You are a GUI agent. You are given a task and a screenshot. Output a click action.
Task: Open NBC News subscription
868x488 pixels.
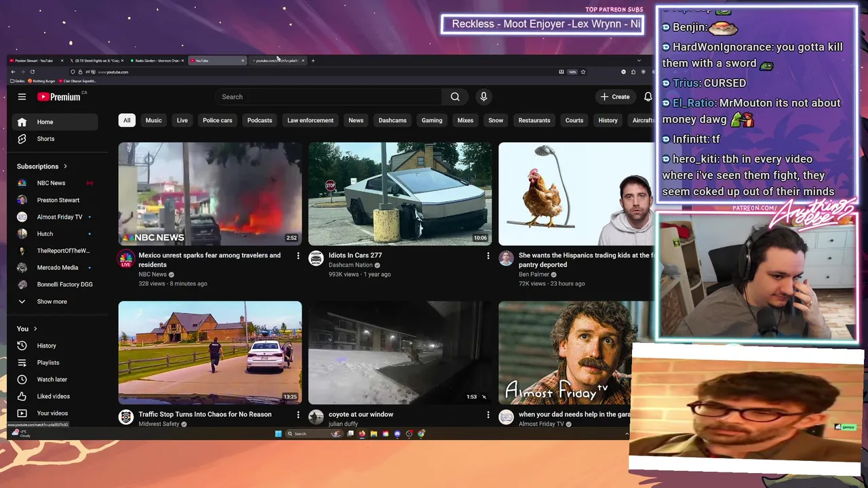coord(55,183)
